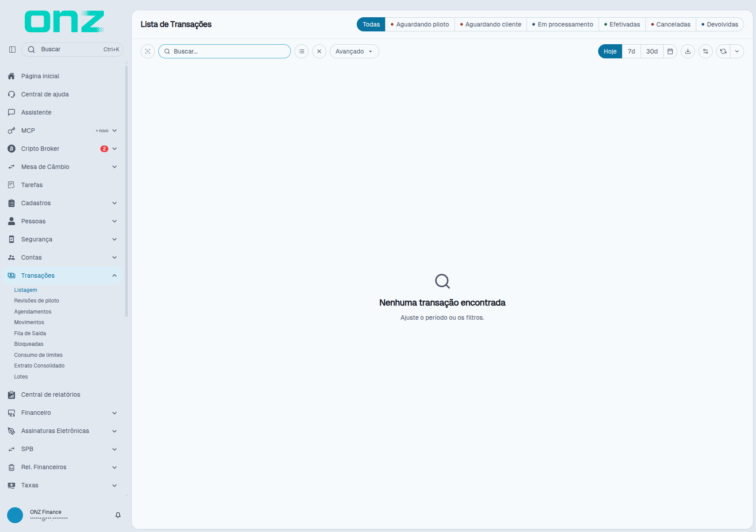Show Todas transactions tab
This screenshot has height=532, width=756.
[x=371, y=24]
